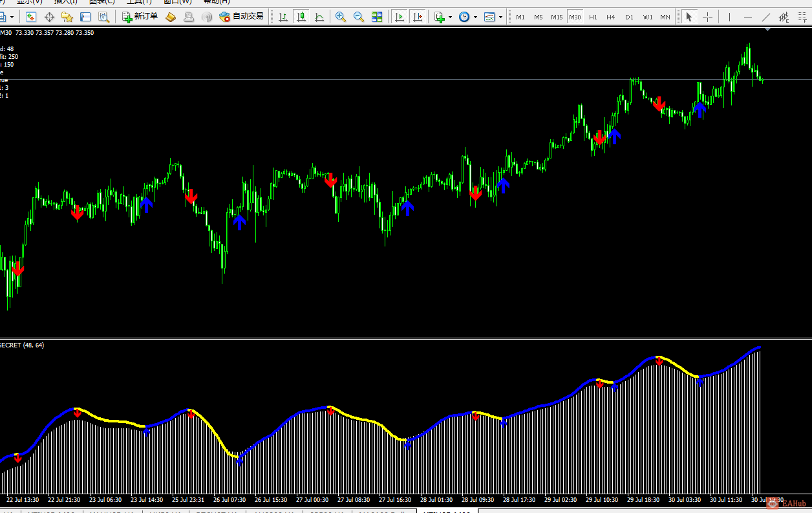Switch timeframe to M15
The height and width of the screenshot is (513, 812).
(x=557, y=17)
